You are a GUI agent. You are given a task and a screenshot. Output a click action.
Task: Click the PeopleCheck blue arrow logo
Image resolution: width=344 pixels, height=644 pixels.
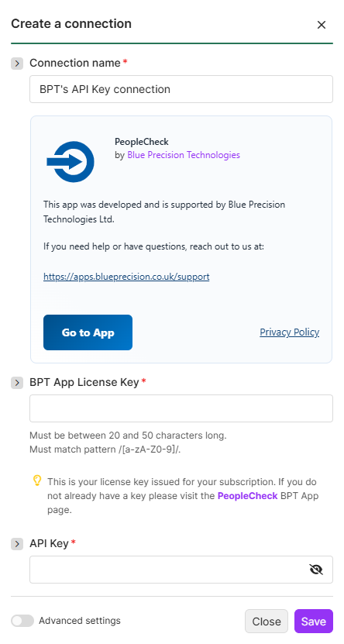[x=71, y=162]
